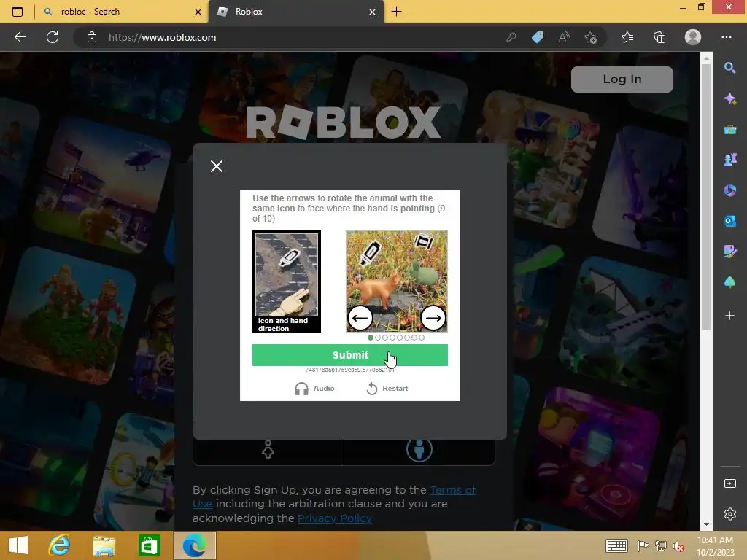Click the page scrollbar down arrow
Screen dimensions: 747x560
click(706, 524)
